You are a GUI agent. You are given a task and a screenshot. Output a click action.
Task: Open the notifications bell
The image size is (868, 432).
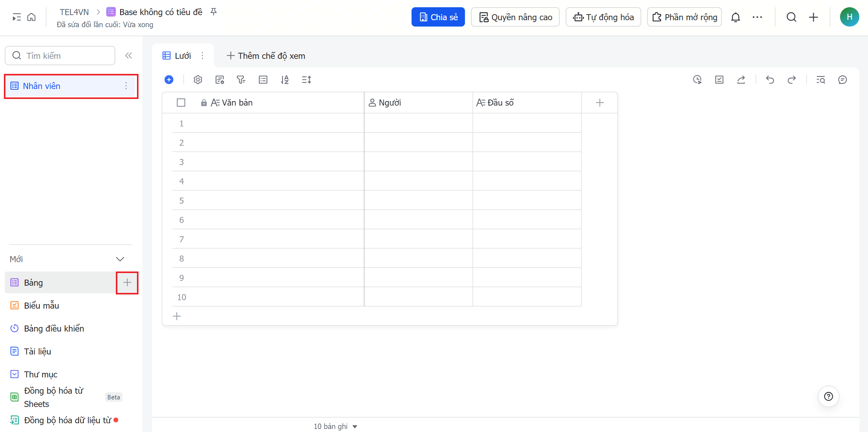(735, 17)
